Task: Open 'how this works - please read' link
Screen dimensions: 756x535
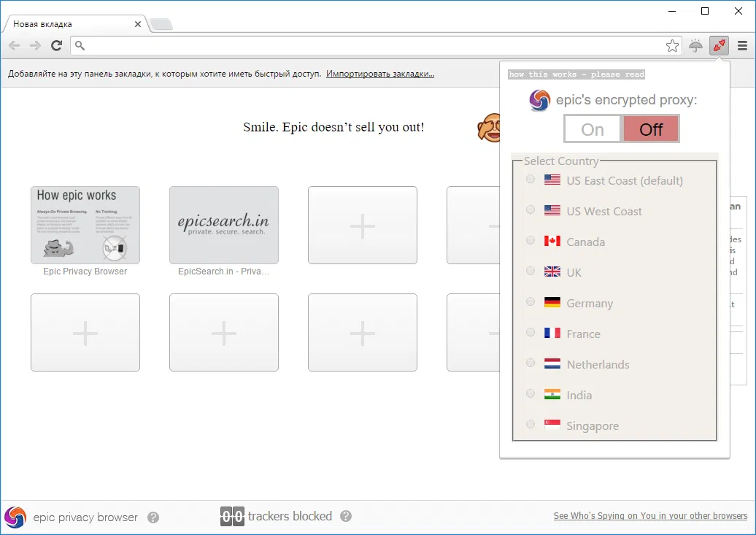Action: (x=576, y=74)
